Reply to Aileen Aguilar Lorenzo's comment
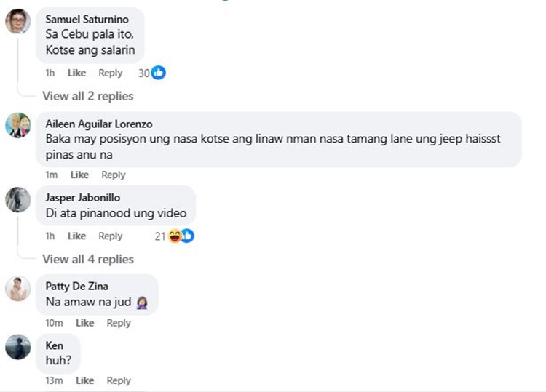The image size is (546, 392). [114, 175]
